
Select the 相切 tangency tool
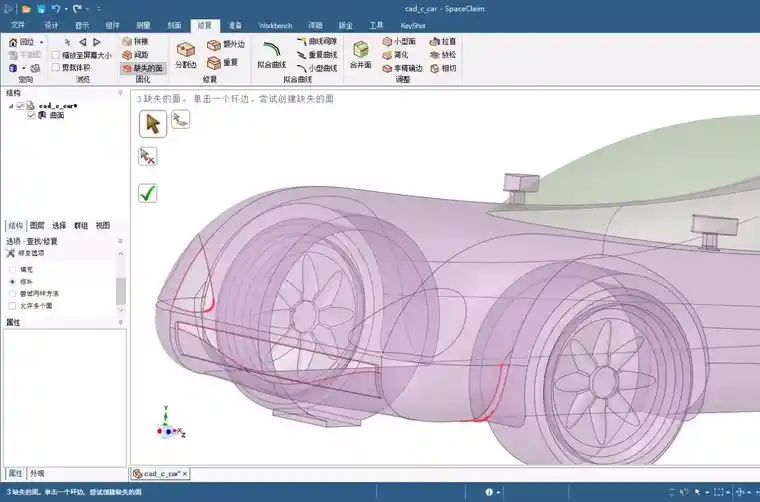(x=443, y=68)
